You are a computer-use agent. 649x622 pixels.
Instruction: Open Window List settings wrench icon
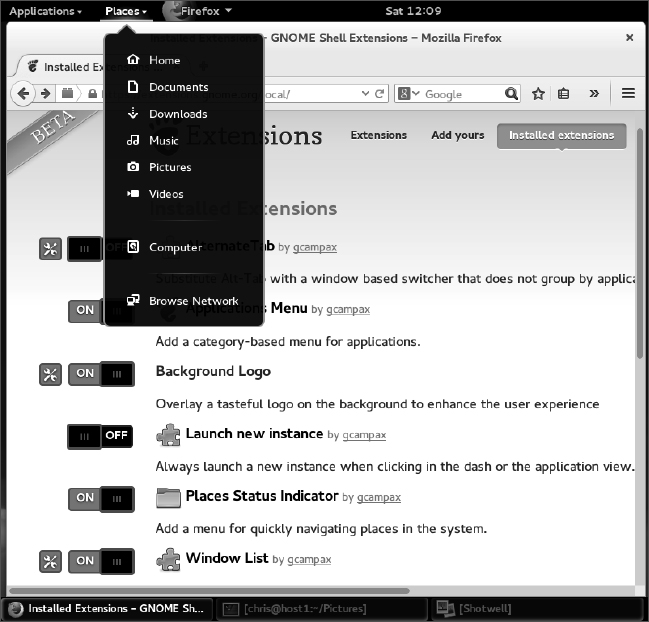50,562
